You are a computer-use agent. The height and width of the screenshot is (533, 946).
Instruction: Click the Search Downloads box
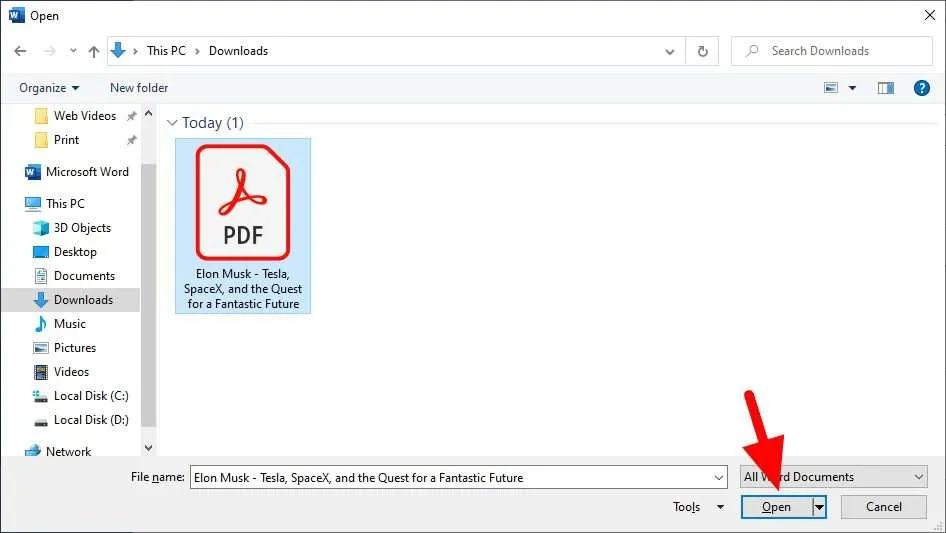[x=833, y=51]
